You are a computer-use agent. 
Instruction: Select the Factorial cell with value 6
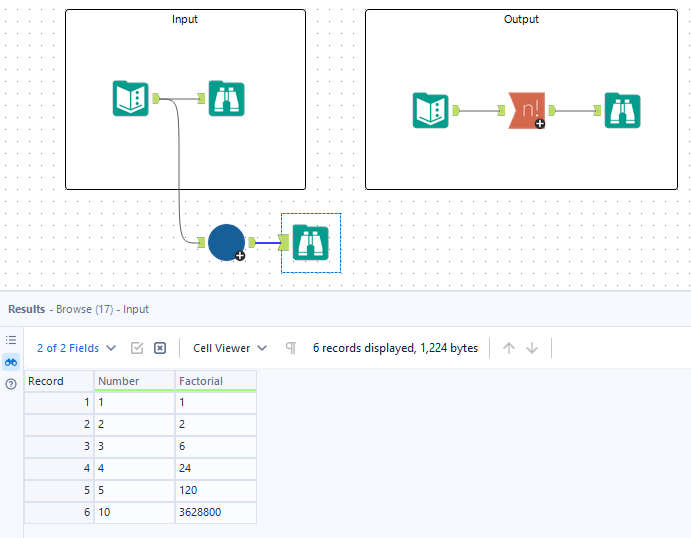click(216, 446)
